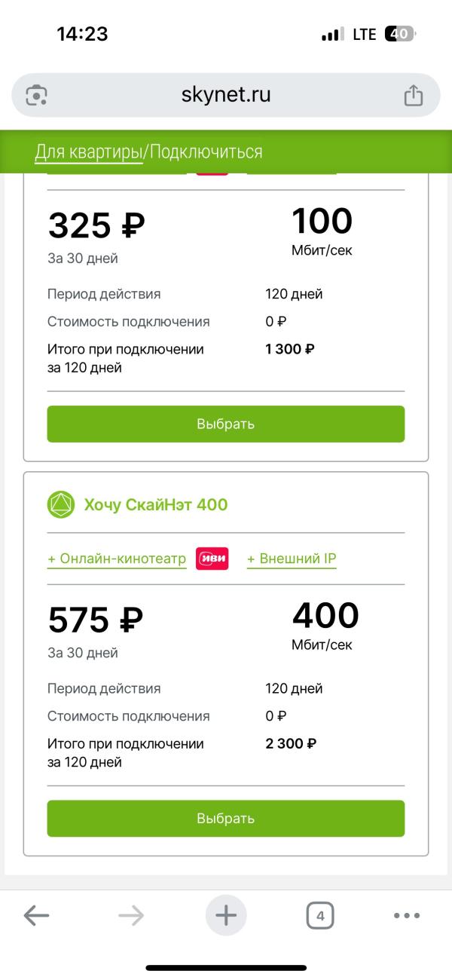
Task: Open the "+ Внешний IP" link
Action: [x=292, y=559]
